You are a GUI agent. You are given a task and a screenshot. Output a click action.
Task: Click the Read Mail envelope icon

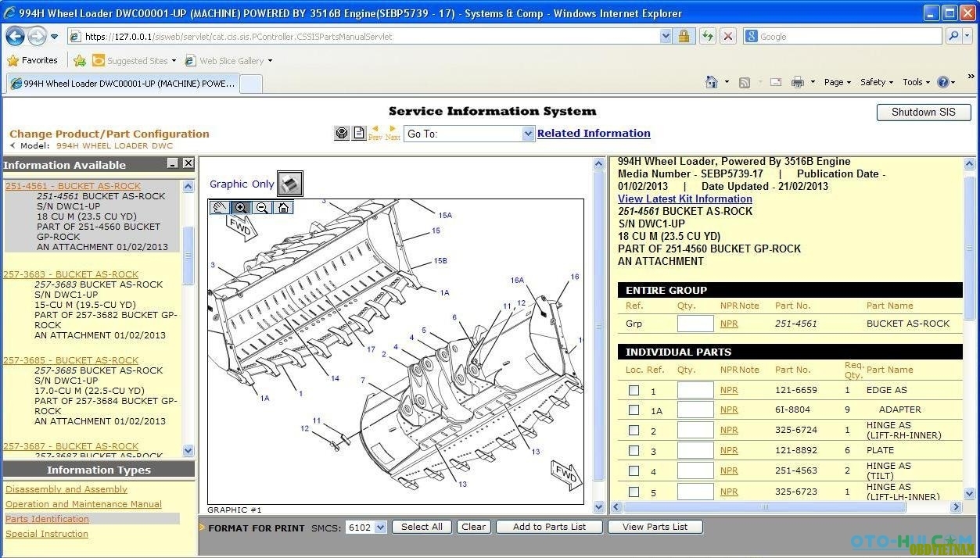(776, 82)
